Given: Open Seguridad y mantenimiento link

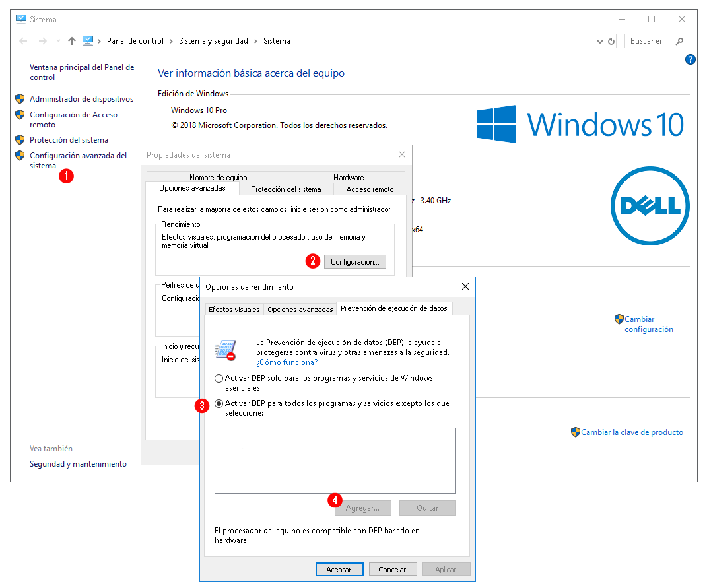Looking at the screenshot, I should pos(78,464).
